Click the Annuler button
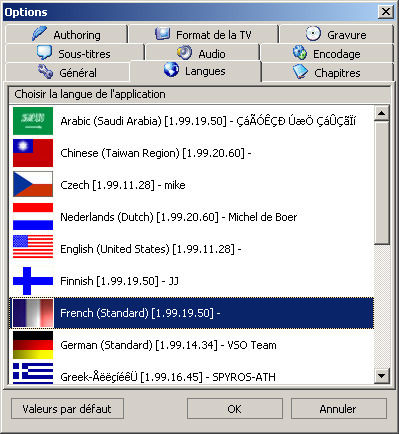Screen dimensions: 399x434 click(x=339, y=409)
